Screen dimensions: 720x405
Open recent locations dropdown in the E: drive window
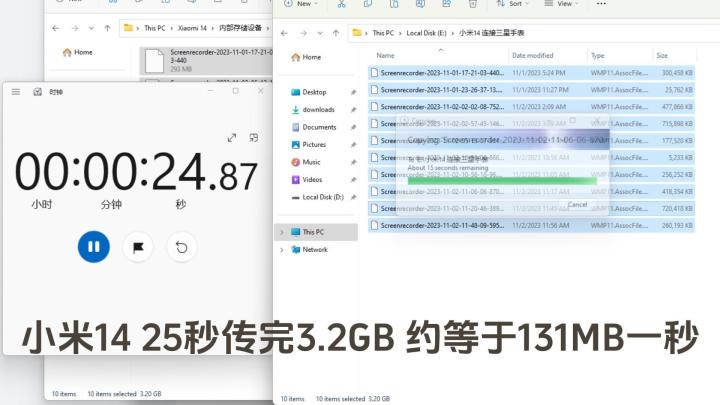point(320,33)
